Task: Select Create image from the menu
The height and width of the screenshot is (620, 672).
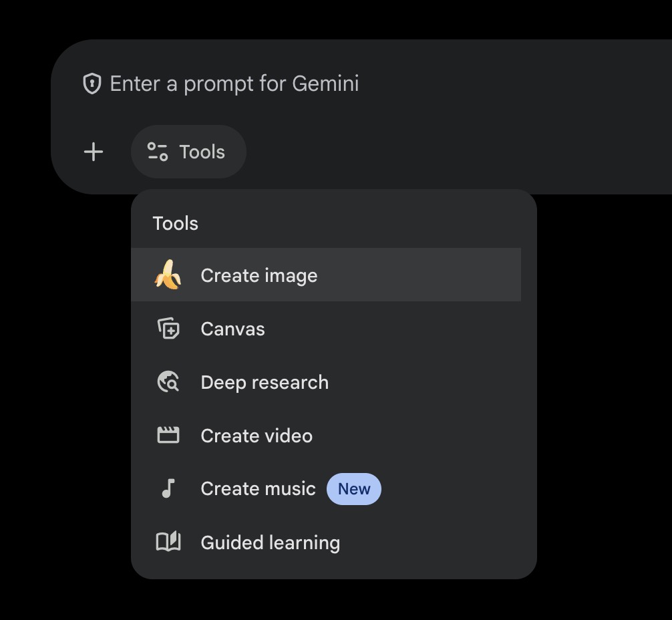Action: 259,275
